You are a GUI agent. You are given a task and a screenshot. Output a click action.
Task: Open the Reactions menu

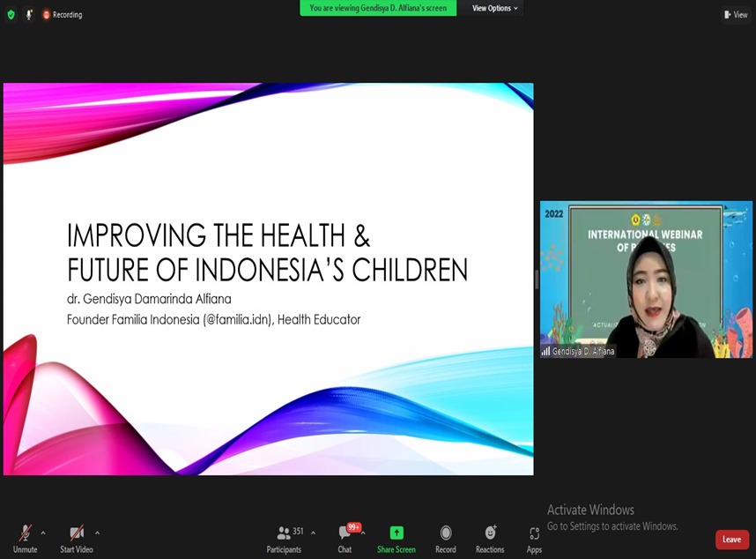(490, 537)
